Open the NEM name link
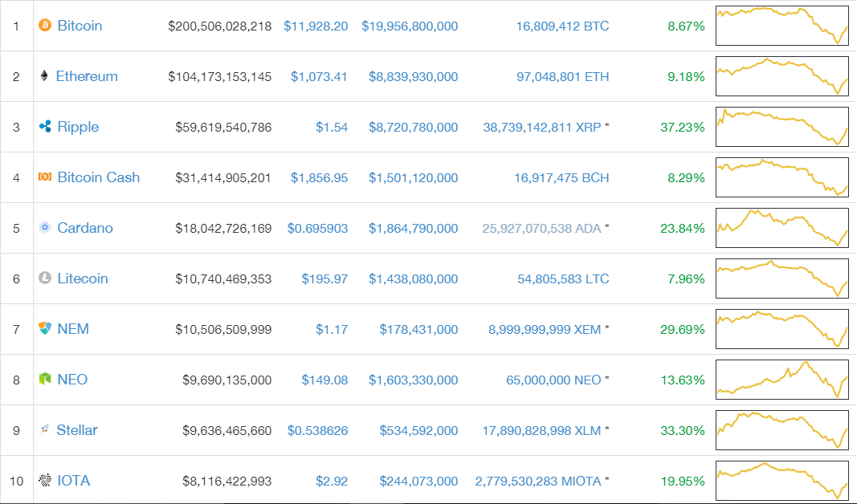This screenshot has height=504, width=857. pos(73,329)
